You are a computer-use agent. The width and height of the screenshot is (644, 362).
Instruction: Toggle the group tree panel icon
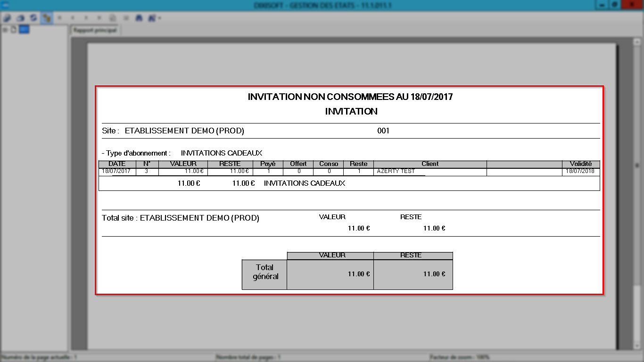coord(47,18)
